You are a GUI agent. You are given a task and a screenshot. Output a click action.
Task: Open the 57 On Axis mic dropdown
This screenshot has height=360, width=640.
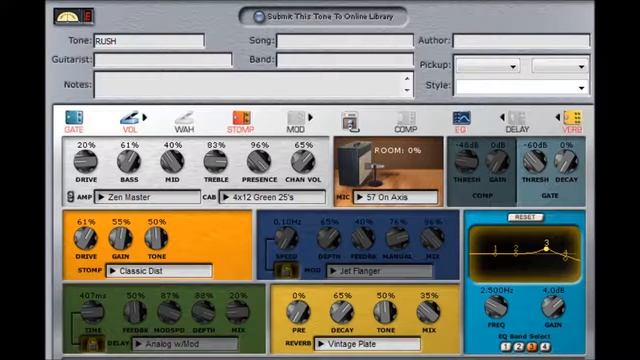click(x=396, y=197)
